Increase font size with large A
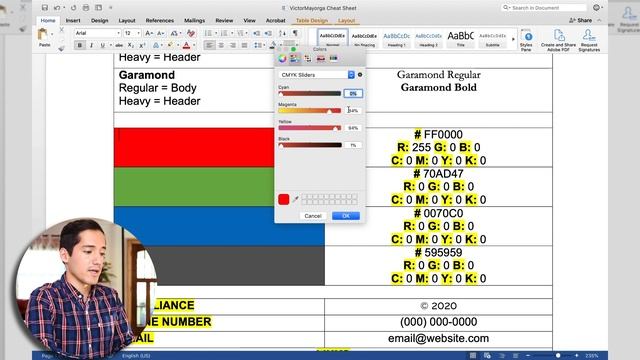This screenshot has width=640, height=360. tap(149, 33)
